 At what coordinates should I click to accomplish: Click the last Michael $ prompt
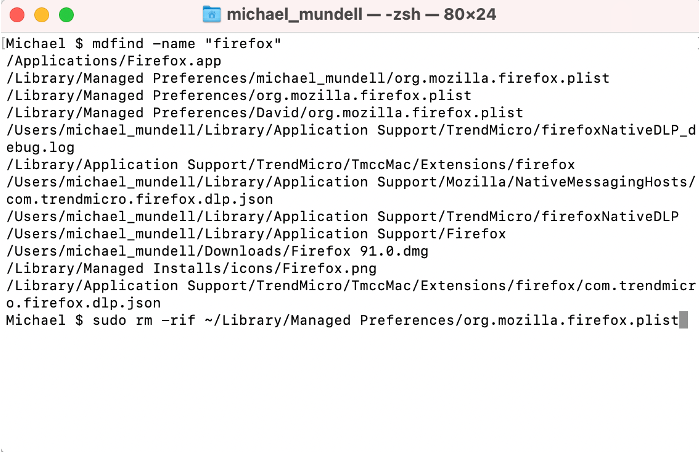coord(44,321)
